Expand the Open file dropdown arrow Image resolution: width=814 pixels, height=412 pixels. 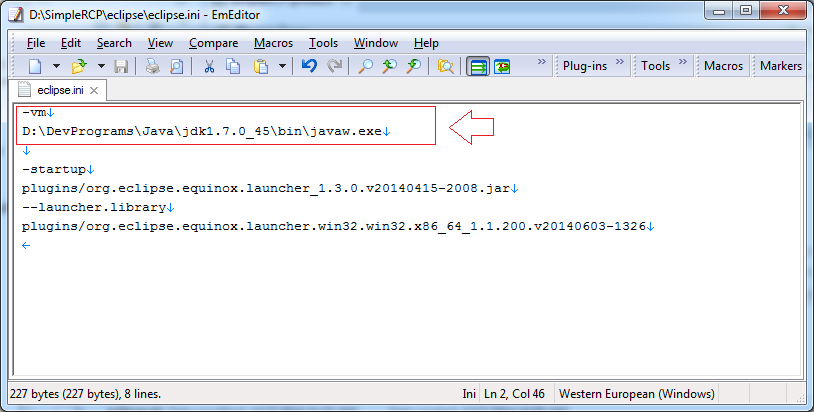pos(101,66)
